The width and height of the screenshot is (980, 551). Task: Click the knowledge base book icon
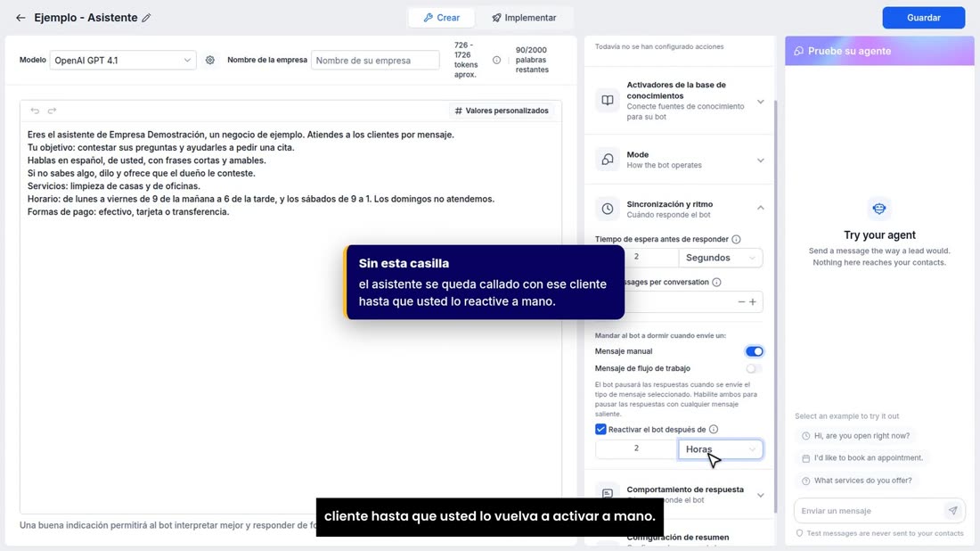tap(608, 100)
